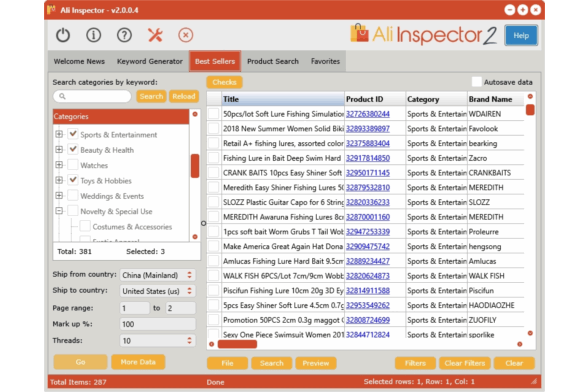Image resolution: width=588 pixels, height=392 pixels.
Task: Click the Reload categories button
Action: [184, 96]
